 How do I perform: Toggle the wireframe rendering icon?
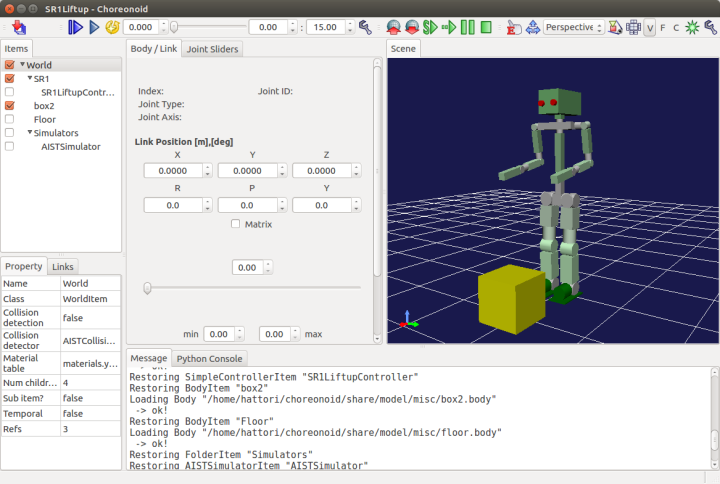tap(632, 27)
